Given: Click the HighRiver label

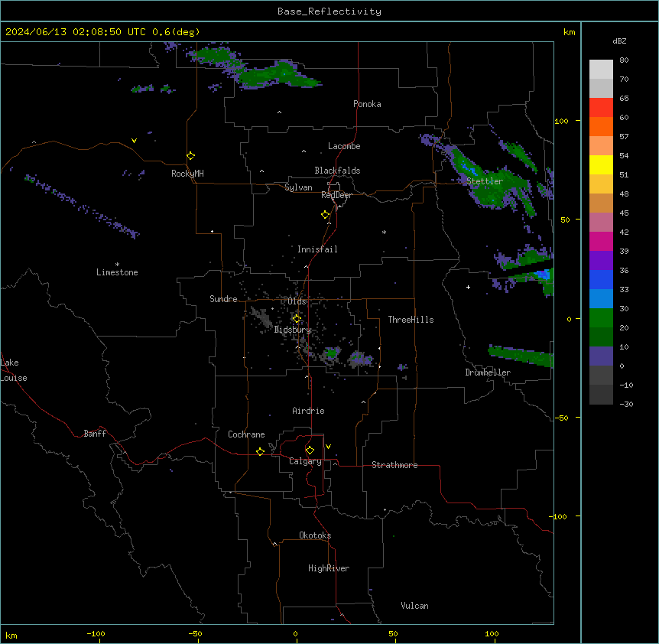Looking at the screenshot, I should pyautogui.click(x=329, y=568).
